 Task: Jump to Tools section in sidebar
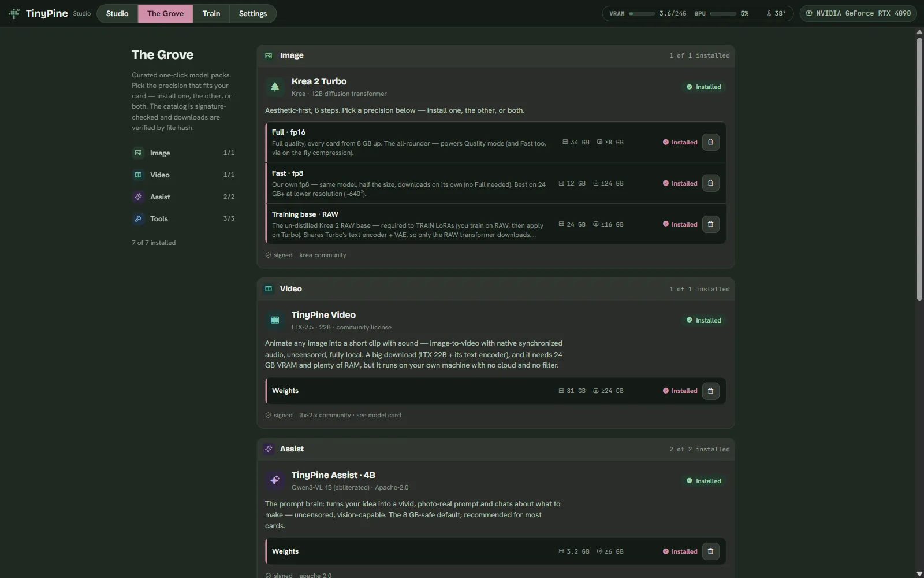183,219
